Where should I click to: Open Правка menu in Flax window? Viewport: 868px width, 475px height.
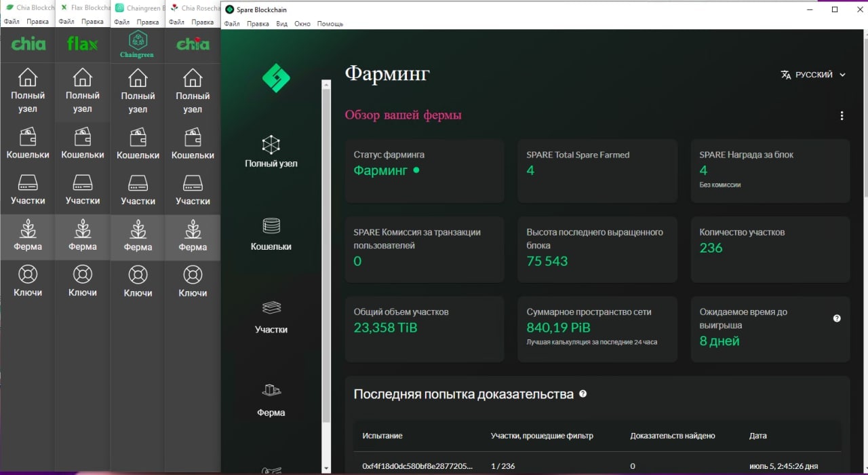pyautogui.click(x=93, y=22)
